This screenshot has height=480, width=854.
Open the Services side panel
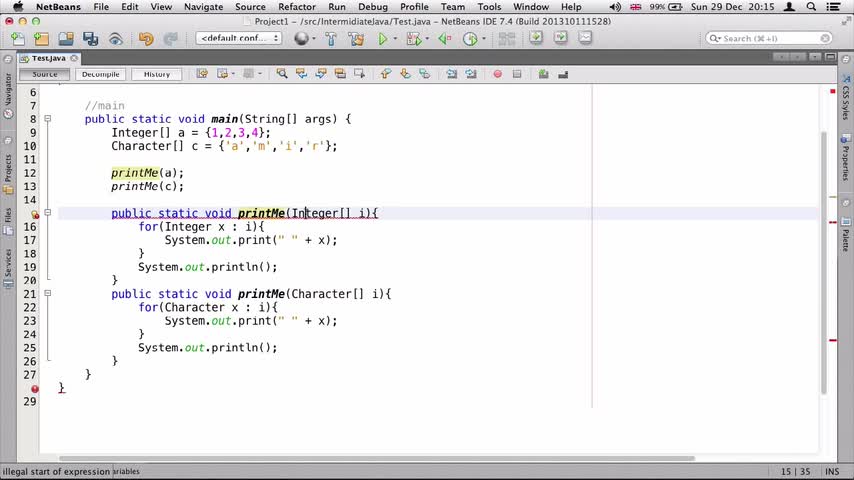tap(8, 268)
